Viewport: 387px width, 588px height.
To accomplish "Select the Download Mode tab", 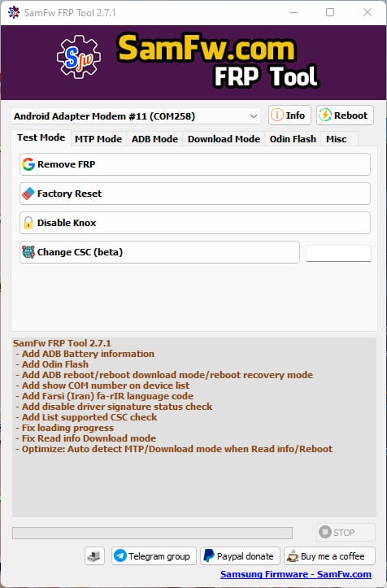I will pos(224,139).
